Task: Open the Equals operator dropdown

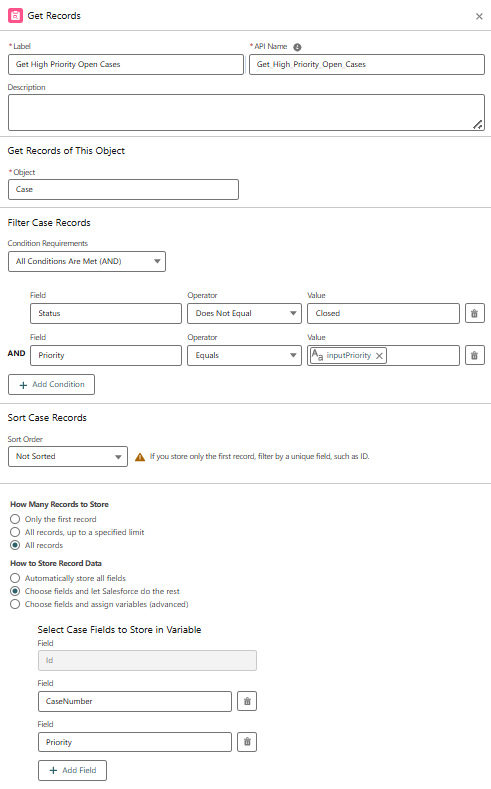Action: click(x=244, y=355)
